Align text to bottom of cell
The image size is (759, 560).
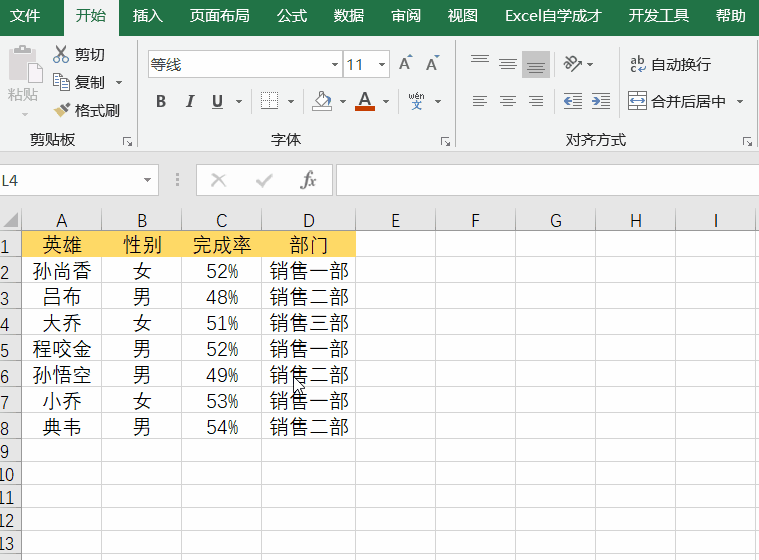click(536, 64)
